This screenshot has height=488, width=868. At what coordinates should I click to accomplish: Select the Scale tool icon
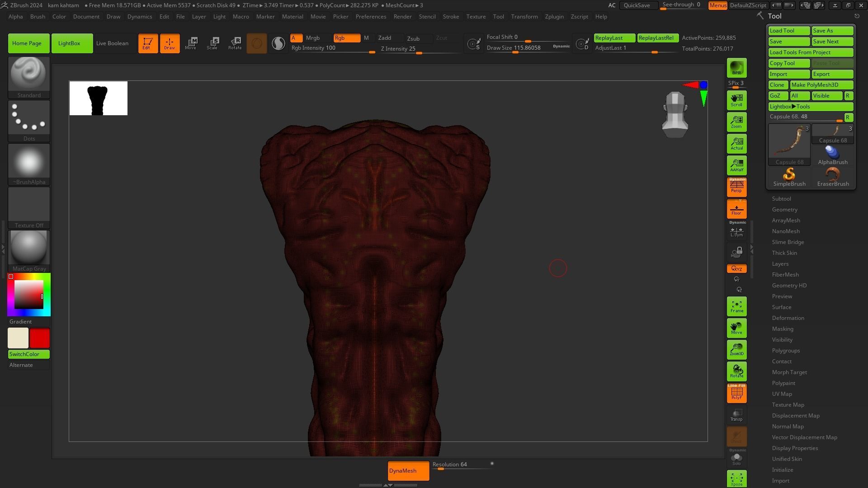212,43
